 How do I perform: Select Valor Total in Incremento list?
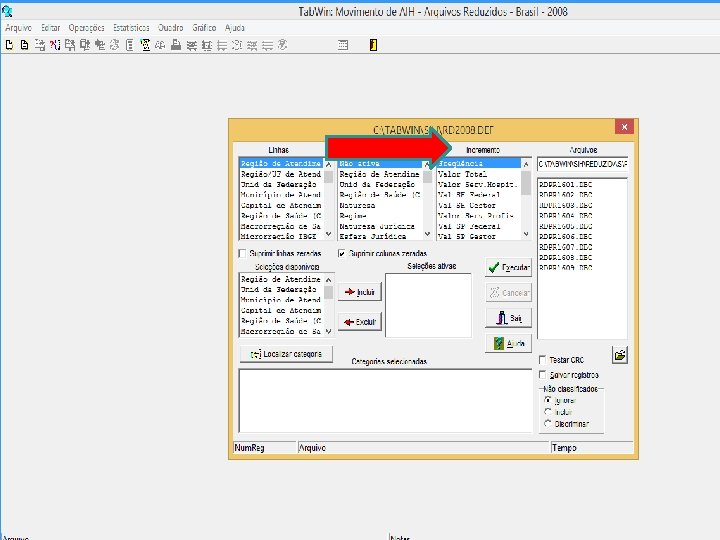click(x=478, y=174)
